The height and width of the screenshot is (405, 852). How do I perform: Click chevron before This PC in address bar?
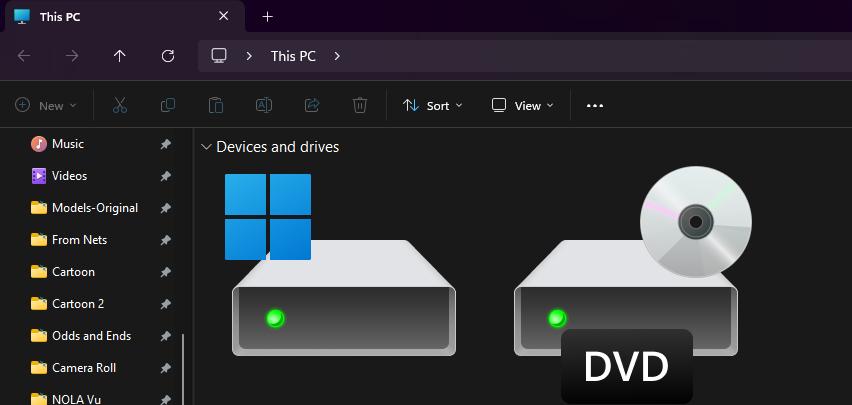(249, 56)
